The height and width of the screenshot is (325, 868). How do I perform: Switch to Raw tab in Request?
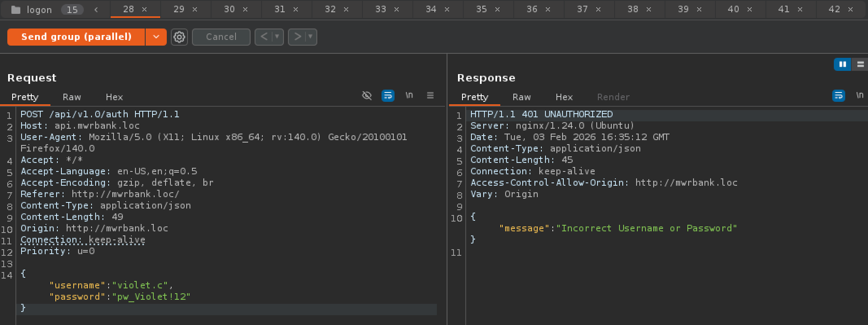click(x=72, y=97)
